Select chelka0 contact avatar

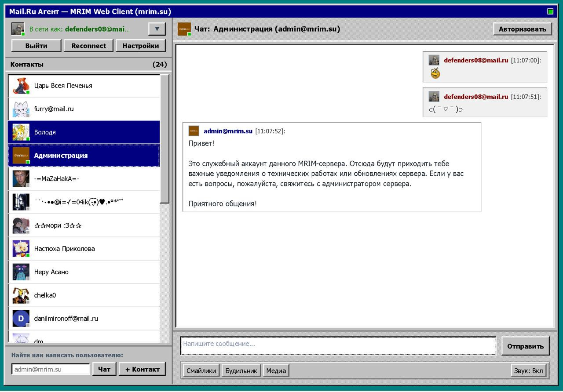point(21,295)
